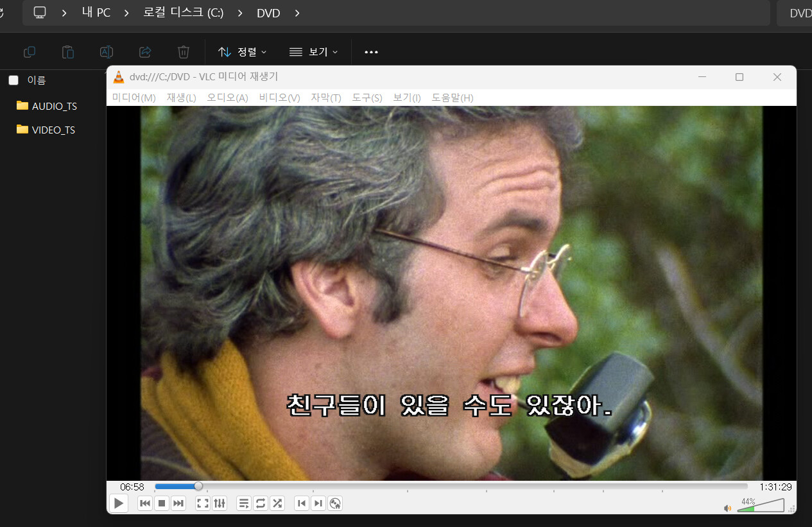Click the rename icon in Explorer toolbar
The image size is (812, 527).
point(107,52)
